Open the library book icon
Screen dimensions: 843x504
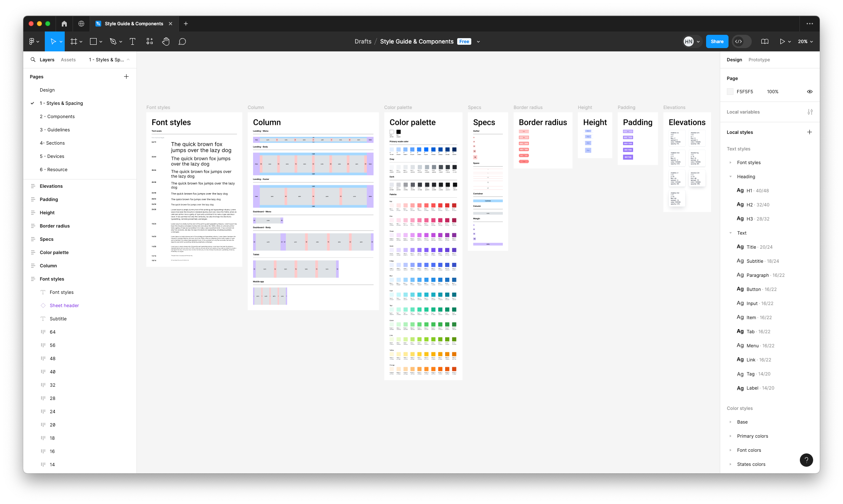click(765, 41)
